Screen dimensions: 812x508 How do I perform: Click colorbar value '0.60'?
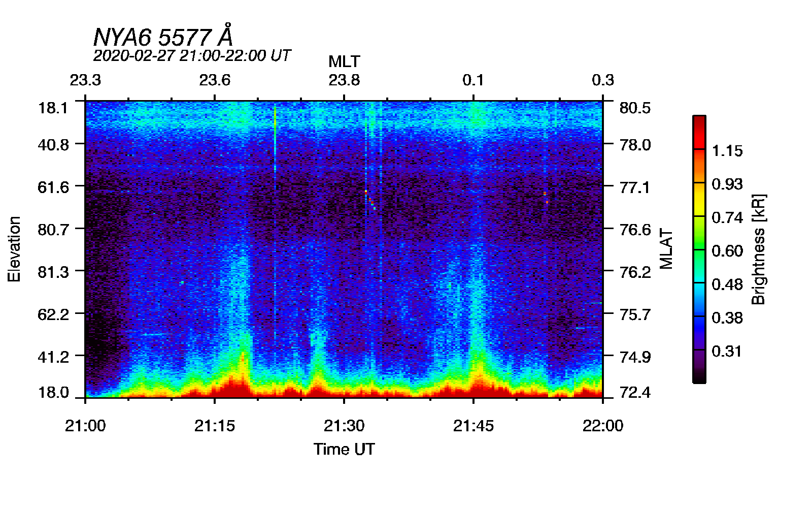pos(727,251)
